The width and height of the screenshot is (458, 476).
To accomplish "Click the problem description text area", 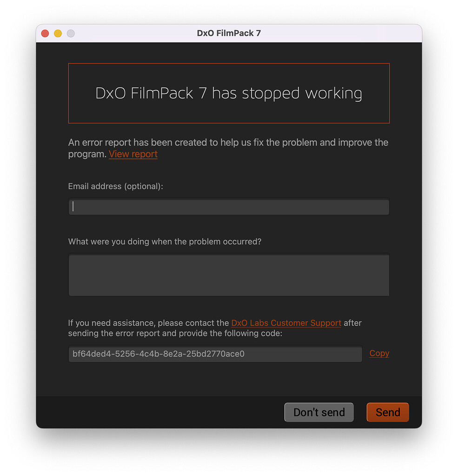I will (229, 275).
